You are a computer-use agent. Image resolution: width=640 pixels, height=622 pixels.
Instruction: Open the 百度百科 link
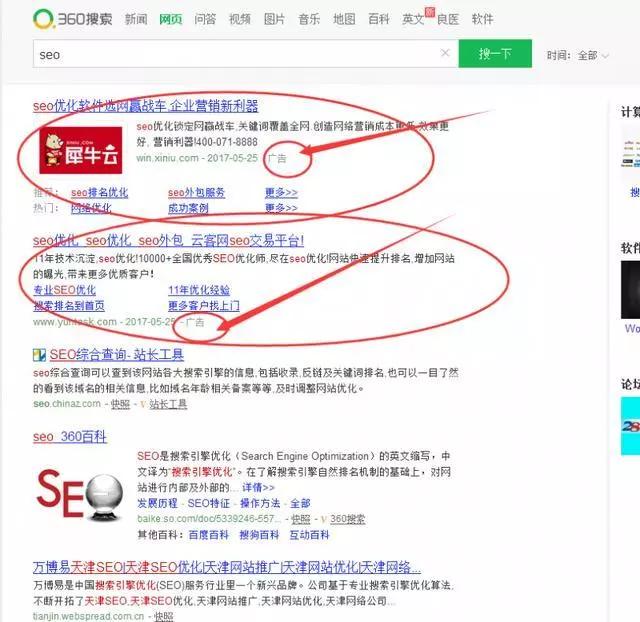(209, 535)
